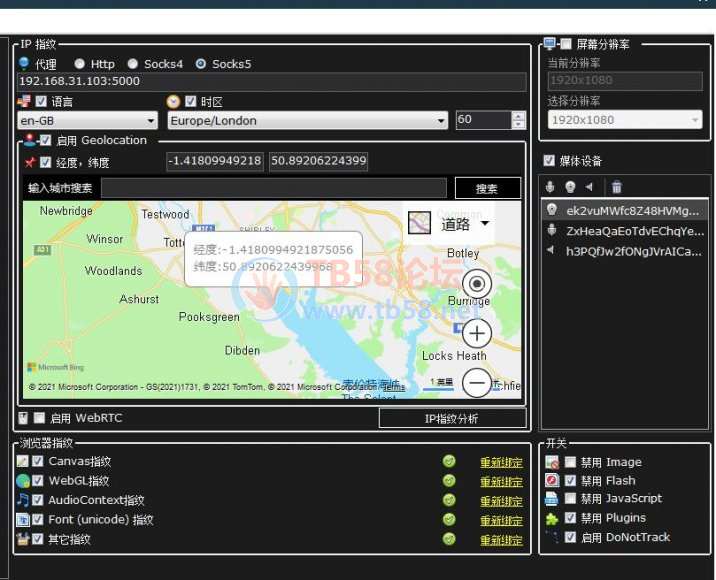Zoom out the map with minus icon
This screenshot has height=580, width=716.
pos(477,383)
